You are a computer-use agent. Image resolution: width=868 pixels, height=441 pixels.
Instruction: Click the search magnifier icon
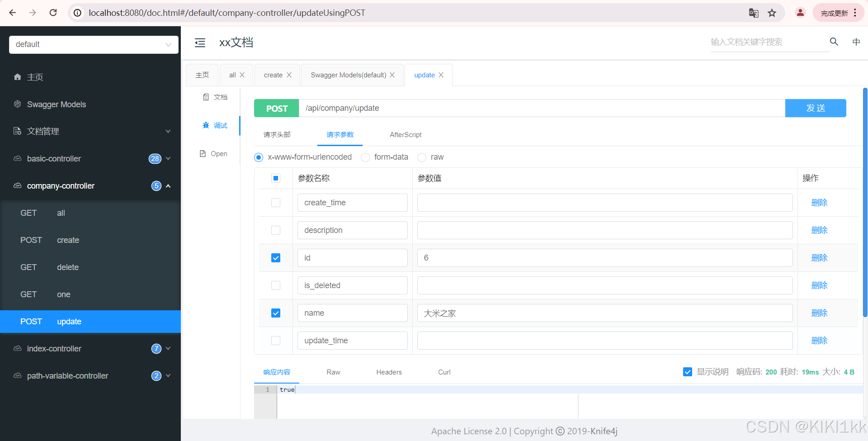coord(834,42)
